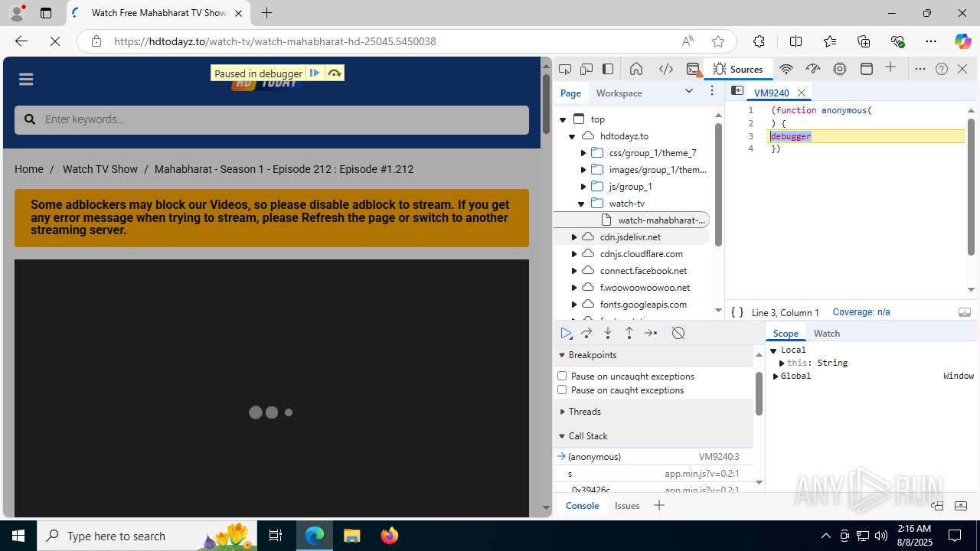Select the Page navigator tab
The height and width of the screenshot is (551, 980).
pyautogui.click(x=570, y=93)
